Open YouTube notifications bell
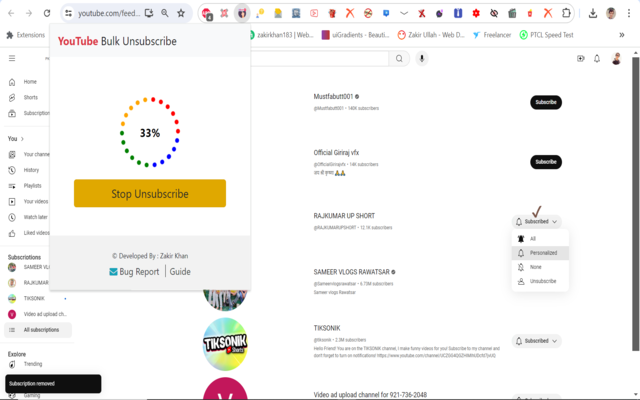 click(x=597, y=59)
